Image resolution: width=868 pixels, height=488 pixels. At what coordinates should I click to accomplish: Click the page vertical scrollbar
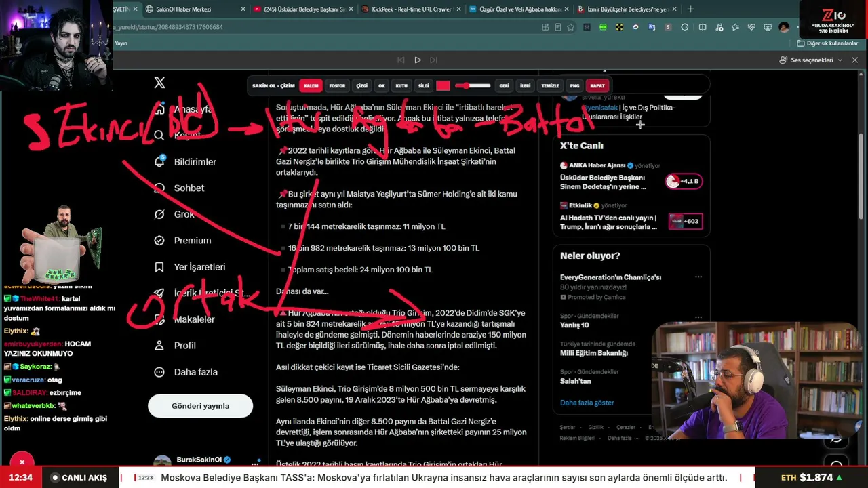(861, 176)
